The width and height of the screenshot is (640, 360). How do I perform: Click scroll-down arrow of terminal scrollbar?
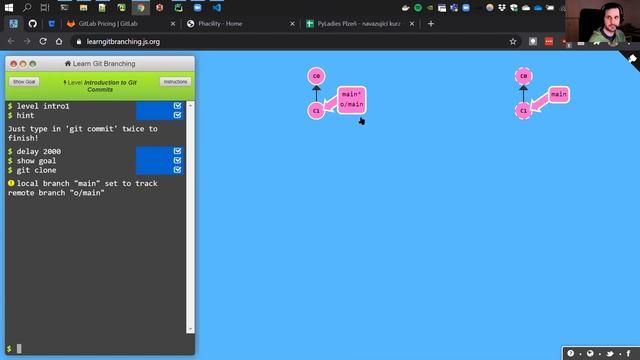[190, 329]
